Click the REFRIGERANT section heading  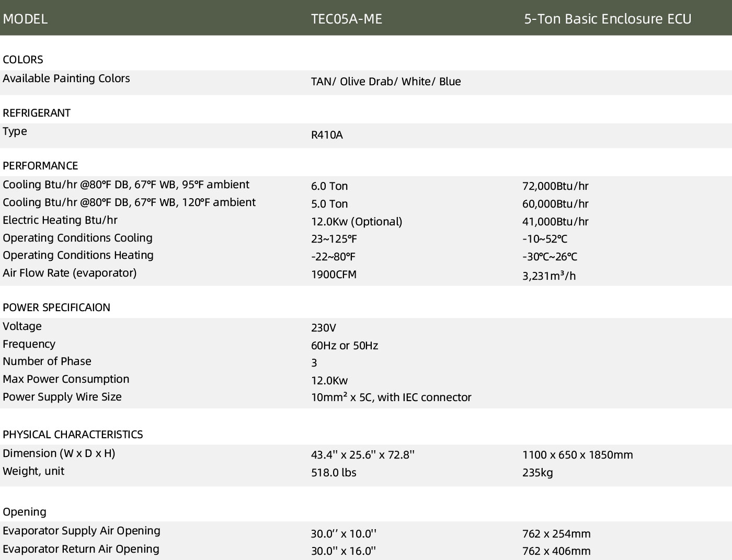(37, 113)
